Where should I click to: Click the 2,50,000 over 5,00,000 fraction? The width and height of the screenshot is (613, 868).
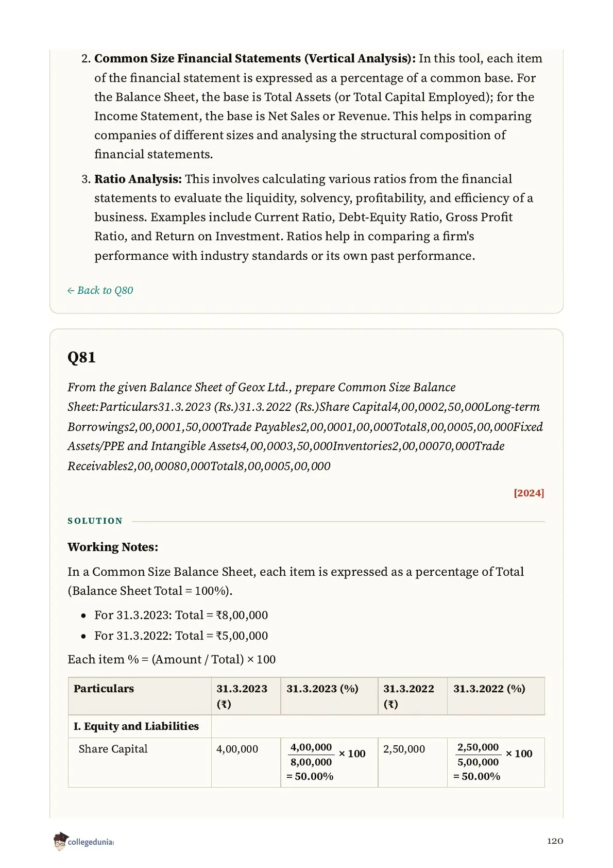[478, 755]
